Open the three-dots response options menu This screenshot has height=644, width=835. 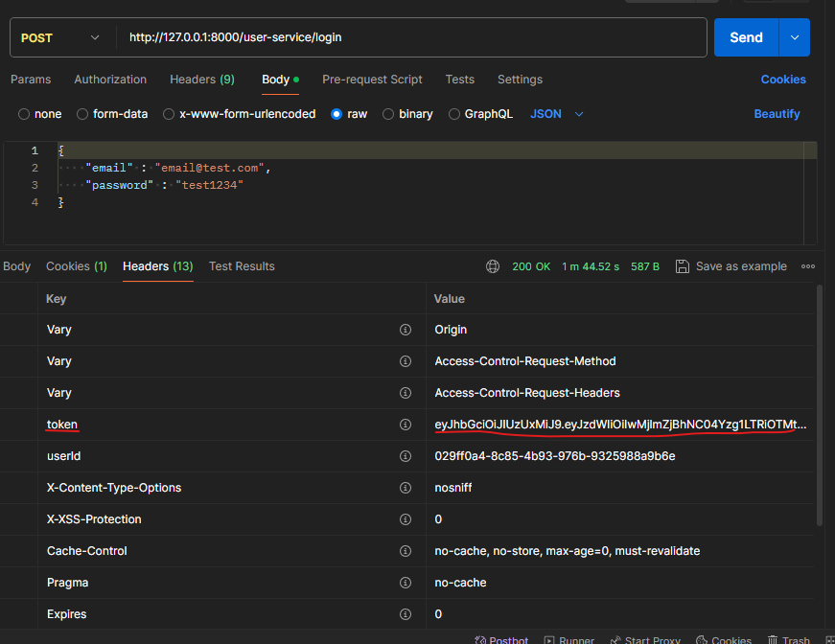(808, 266)
